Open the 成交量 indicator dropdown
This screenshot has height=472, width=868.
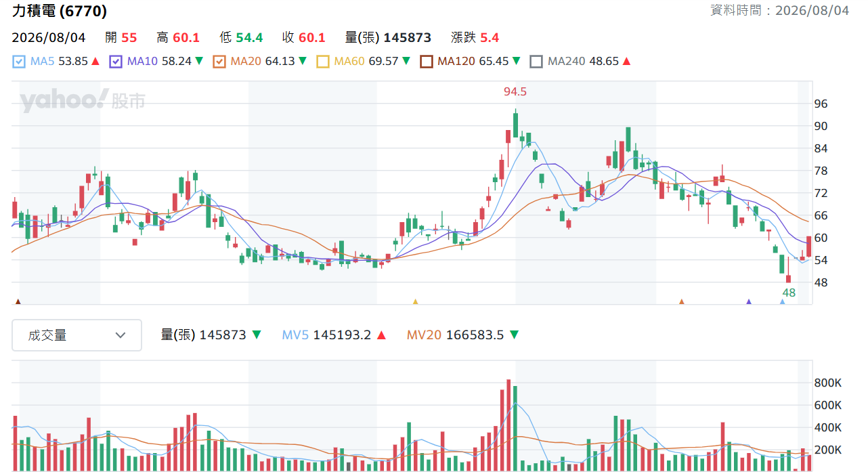pos(77,335)
